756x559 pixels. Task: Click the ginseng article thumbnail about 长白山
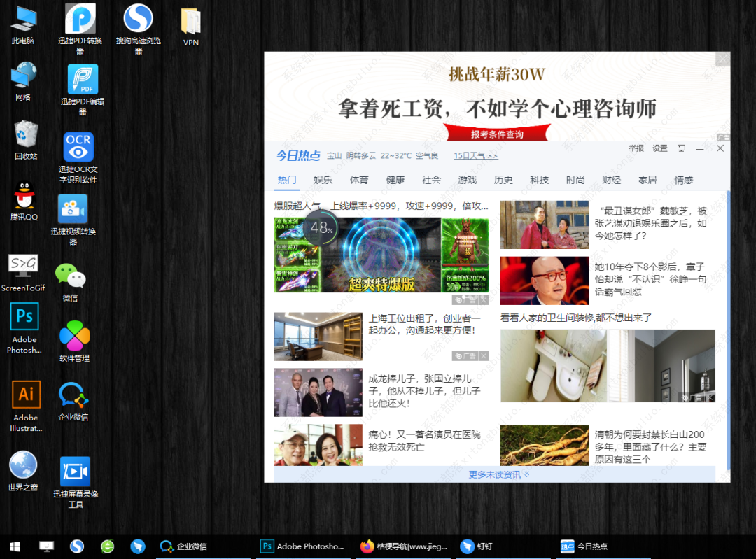544,445
